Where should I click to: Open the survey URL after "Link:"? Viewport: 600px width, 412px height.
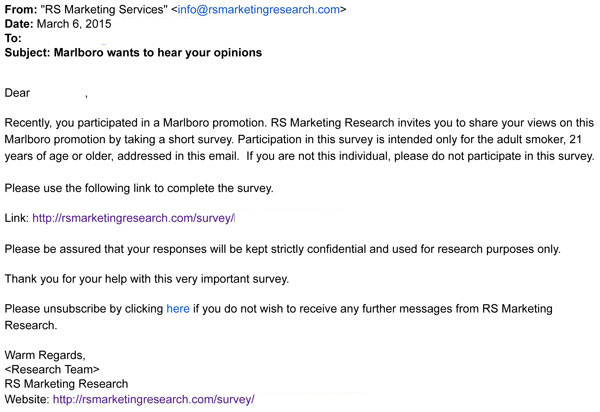(134, 218)
